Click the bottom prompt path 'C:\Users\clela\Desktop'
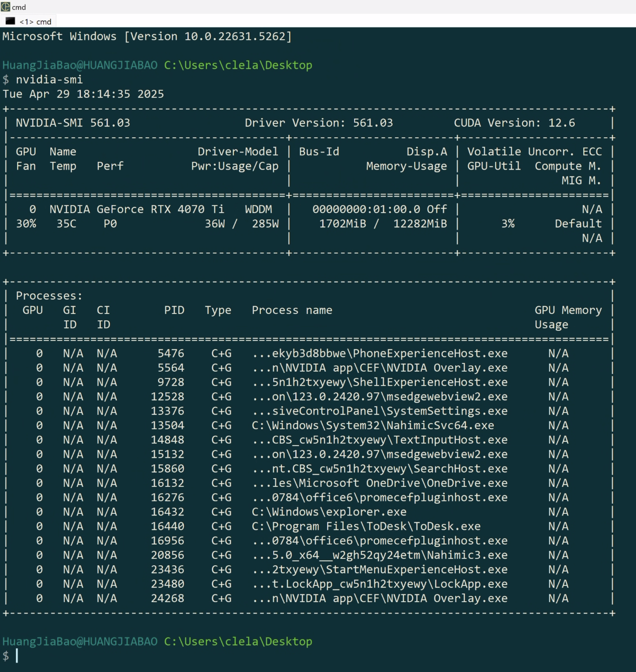Image resolution: width=636 pixels, height=672 pixels. [x=238, y=641]
